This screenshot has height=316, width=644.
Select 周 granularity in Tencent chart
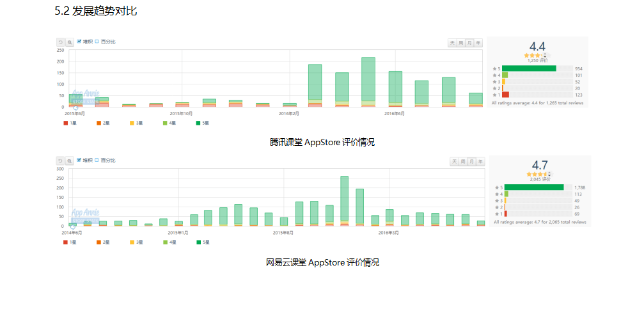click(x=461, y=43)
